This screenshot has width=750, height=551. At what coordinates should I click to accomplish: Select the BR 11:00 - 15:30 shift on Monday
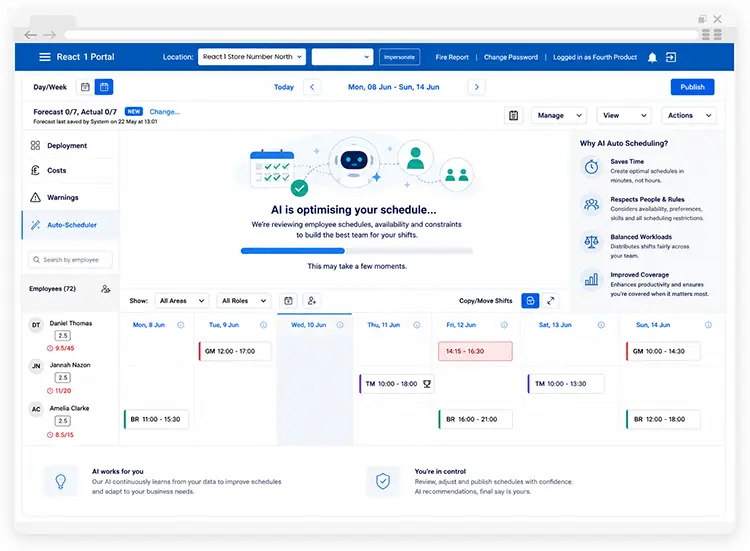click(156, 419)
